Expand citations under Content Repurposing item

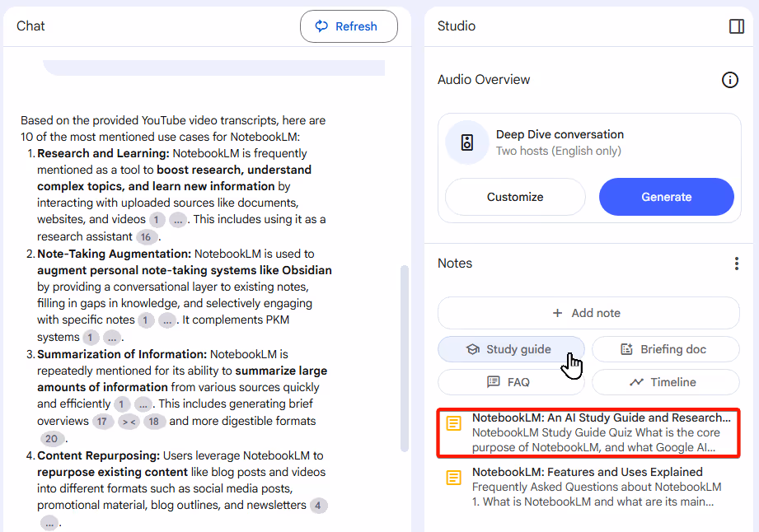[49, 523]
